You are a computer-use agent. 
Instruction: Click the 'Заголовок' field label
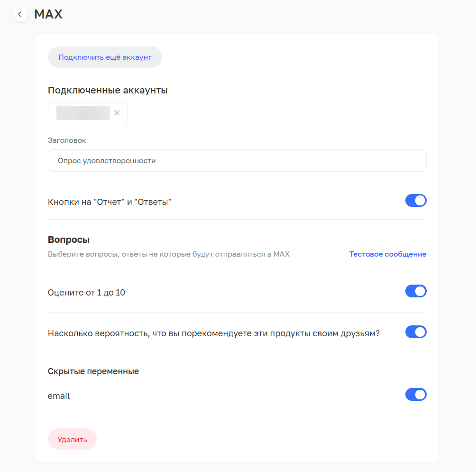click(x=67, y=140)
